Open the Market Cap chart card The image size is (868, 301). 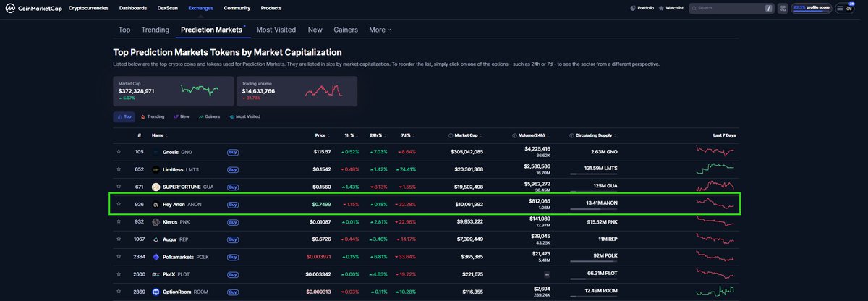coord(174,92)
